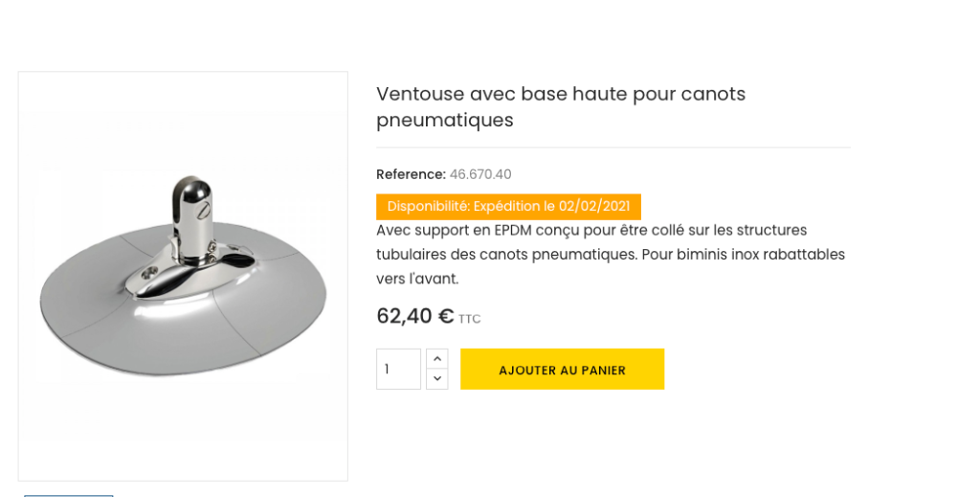Click the TTC tax label

[470, 319]
